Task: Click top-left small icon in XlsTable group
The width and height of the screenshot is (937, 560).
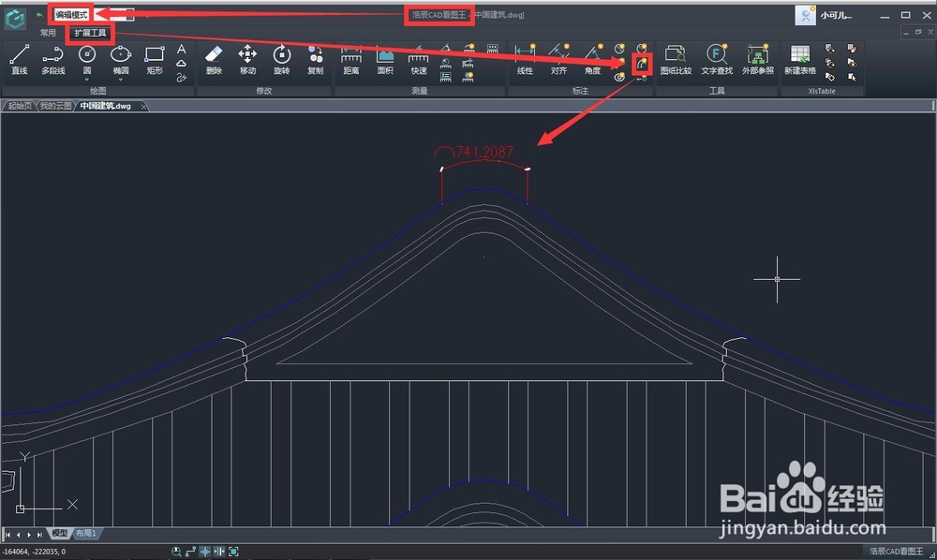Action: [829, 49]
